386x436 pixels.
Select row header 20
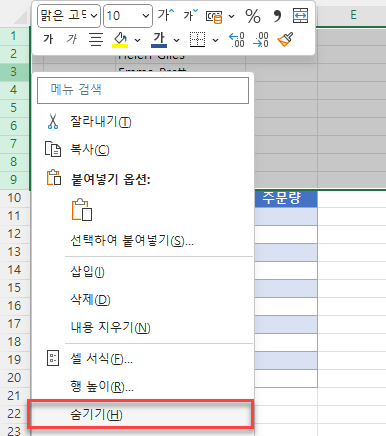(14, 378)
